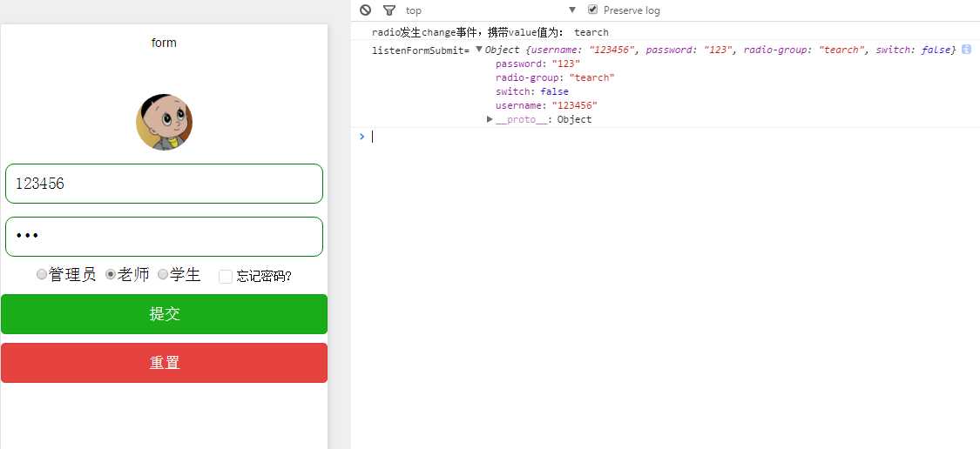Click the form title text
This screenshot has width=980, height=449.
pyautogui.click(x=164, y=43)
